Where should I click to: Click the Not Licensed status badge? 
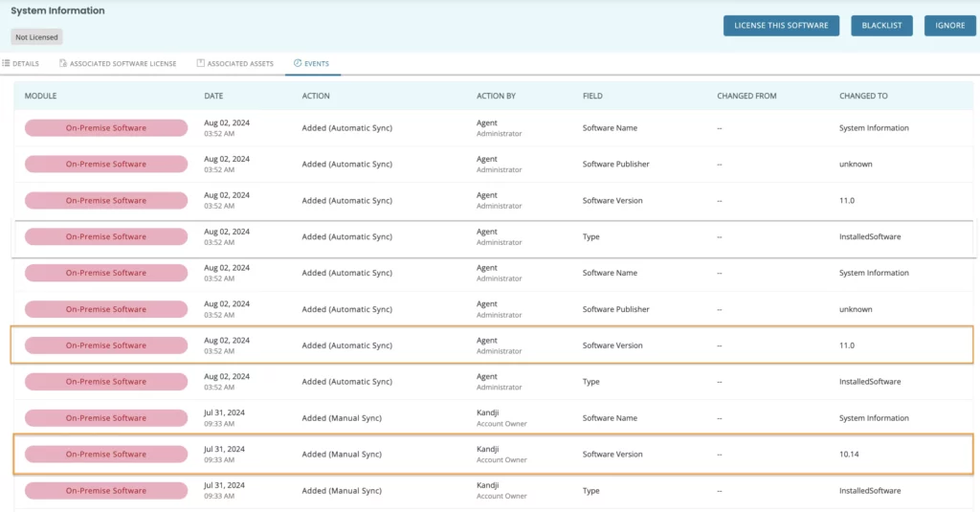36,37
